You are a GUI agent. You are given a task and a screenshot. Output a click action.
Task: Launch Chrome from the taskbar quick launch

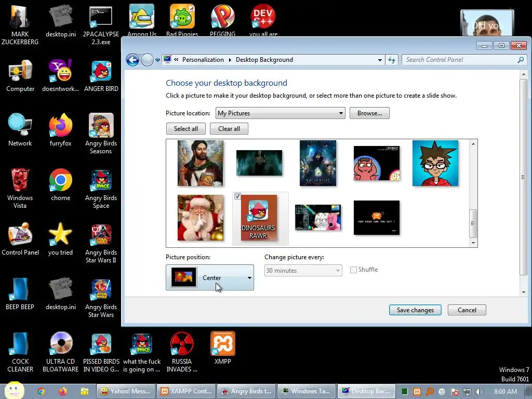41,391
